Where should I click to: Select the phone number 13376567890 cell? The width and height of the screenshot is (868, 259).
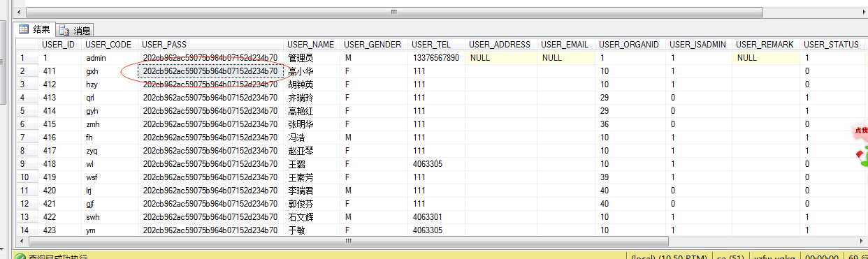[x=437, y=58]
